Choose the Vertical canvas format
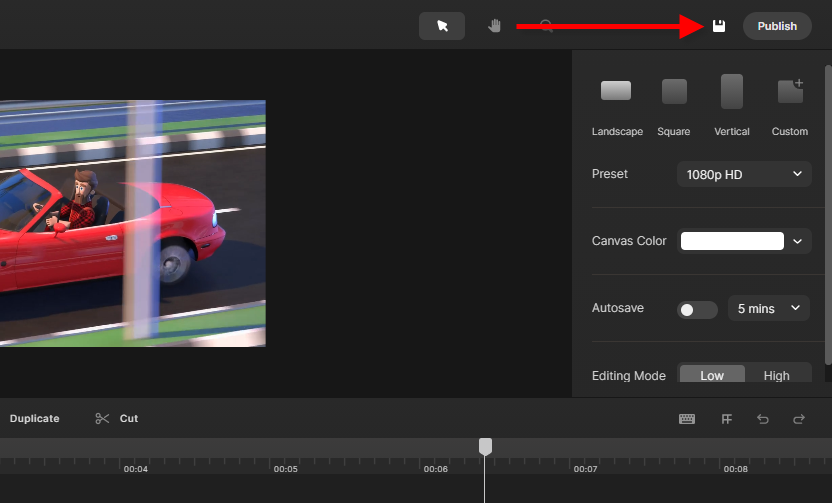 (732, 91)
